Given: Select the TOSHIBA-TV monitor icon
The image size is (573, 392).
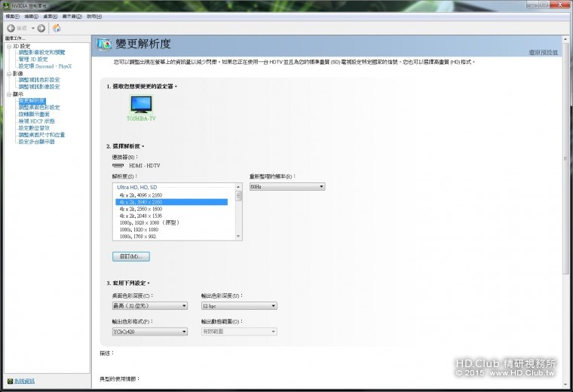Looking at the screenshot, I should point(141,105).
